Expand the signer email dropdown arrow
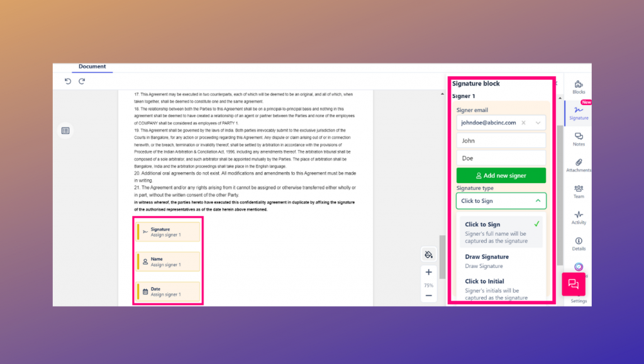Screen dimensions: 644x364 [538, 123]
